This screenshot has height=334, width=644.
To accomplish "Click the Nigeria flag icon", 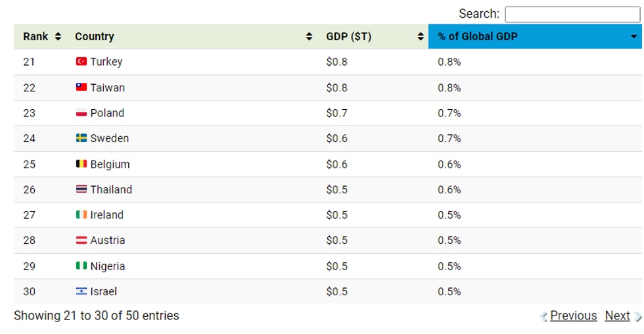I will pyautogui.click(x=81, y=266).
